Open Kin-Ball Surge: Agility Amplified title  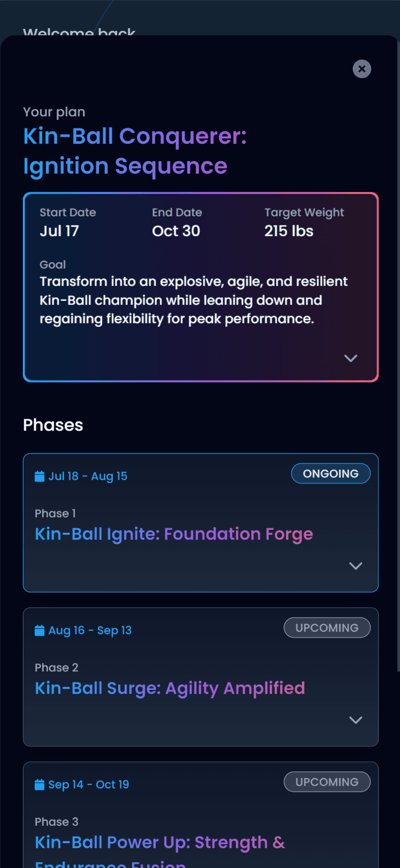pos(170,688)
